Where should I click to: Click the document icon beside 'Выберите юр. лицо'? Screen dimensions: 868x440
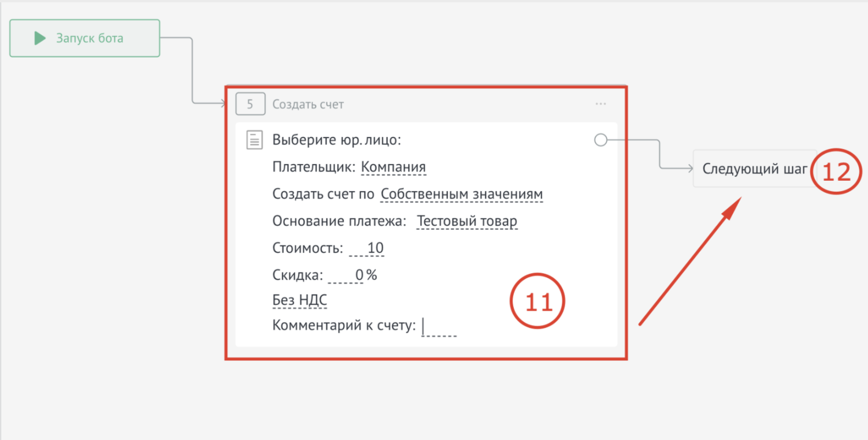pos(254,140)
